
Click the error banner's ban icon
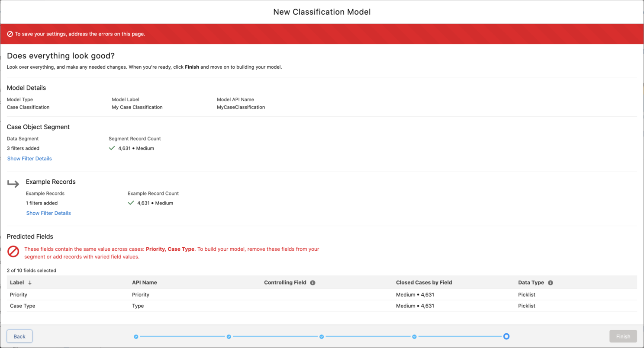[x=10, y=34]
